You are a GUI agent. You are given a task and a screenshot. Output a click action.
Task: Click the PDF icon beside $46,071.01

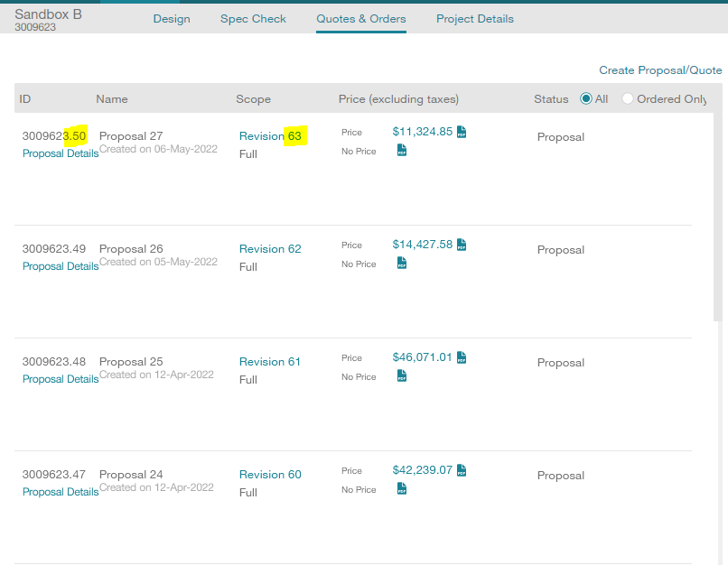tap(462, 357)
